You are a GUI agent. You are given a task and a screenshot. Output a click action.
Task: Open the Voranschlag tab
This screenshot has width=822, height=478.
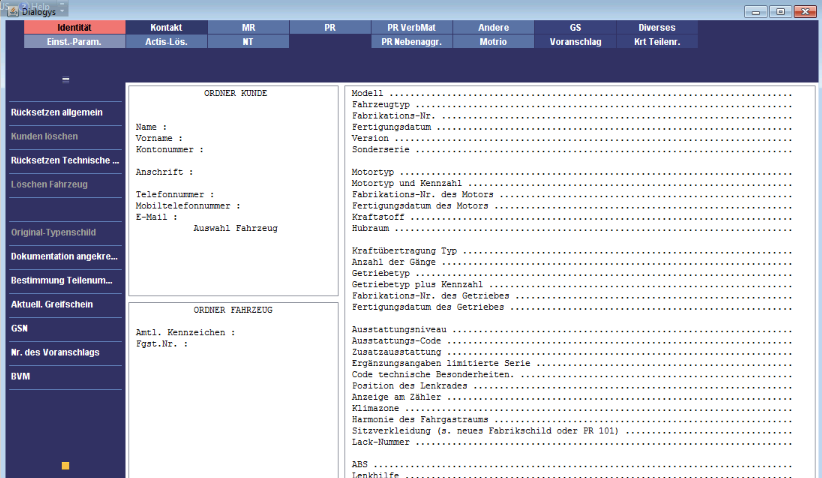(x=575, y=42)
